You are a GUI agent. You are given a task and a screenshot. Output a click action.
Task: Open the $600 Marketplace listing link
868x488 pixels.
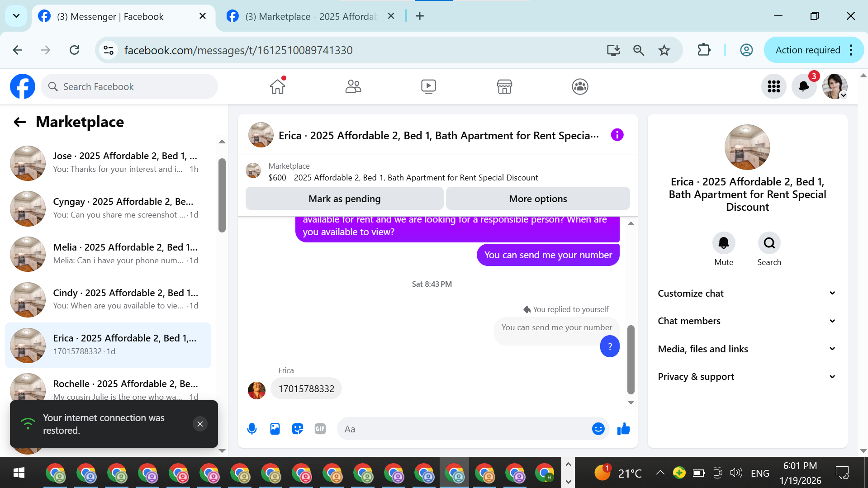403,178
